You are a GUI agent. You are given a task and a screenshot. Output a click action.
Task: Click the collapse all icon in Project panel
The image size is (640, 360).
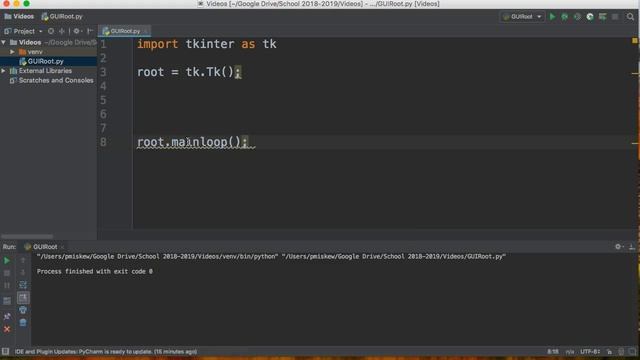[62, 31]
